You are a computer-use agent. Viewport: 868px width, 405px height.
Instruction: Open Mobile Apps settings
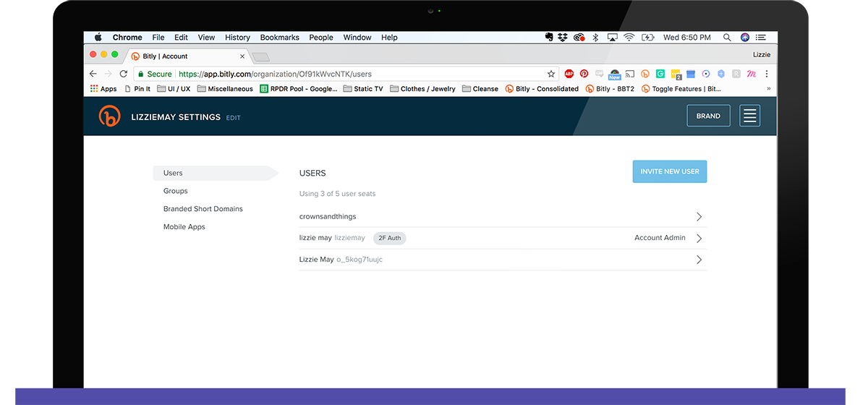point(184,227)
